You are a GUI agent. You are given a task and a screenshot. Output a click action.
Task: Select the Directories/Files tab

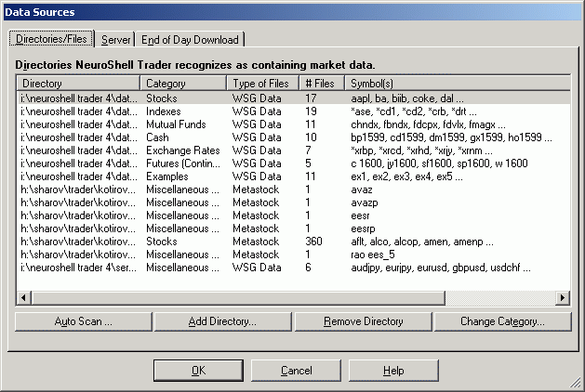52,39
